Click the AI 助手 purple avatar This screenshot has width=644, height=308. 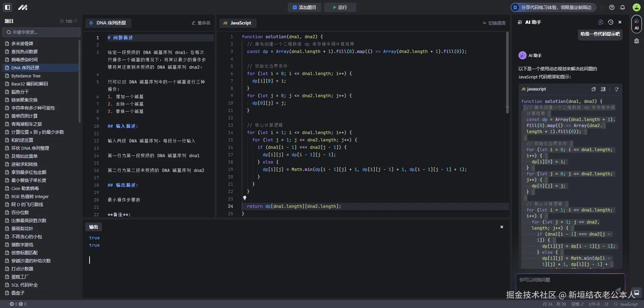click(x=522, y=55)
